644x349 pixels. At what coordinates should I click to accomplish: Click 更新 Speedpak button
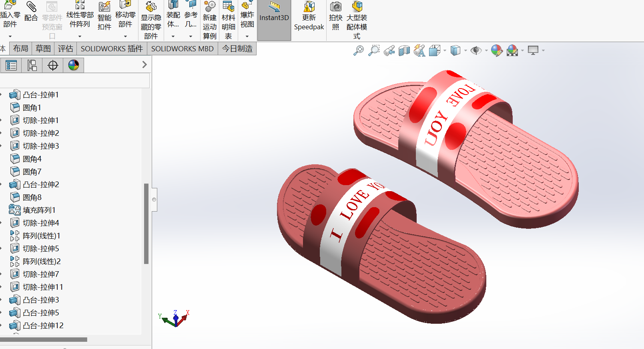click(309, 16)
